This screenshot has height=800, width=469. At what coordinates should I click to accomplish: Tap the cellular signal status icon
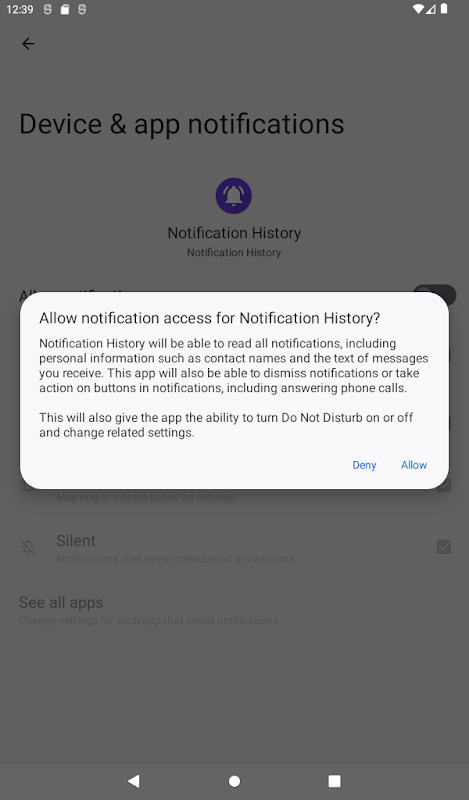pyautogui.click(x=430, y=9)
